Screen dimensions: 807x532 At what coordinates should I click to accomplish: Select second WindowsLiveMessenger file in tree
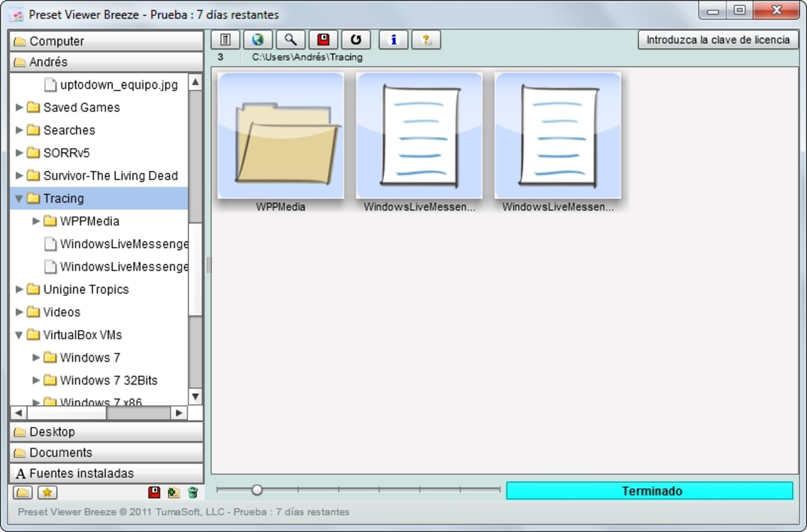pyautogui.click(x=124, y=267)
